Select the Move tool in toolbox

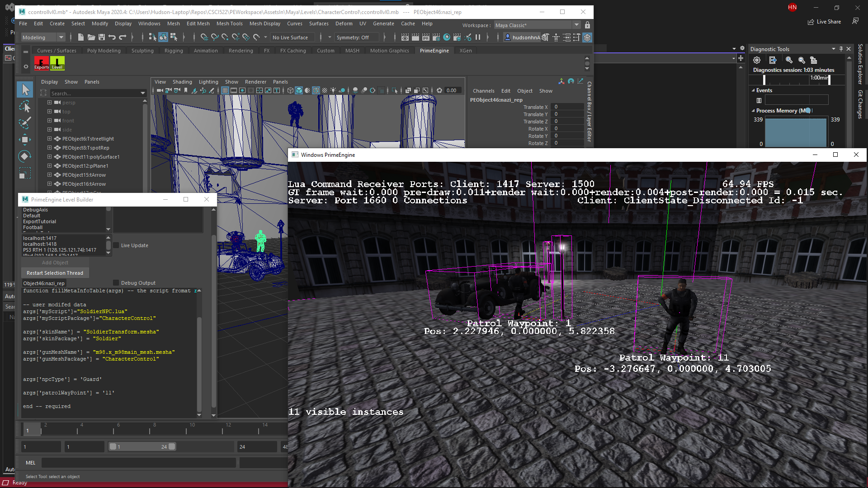point(25,139)
